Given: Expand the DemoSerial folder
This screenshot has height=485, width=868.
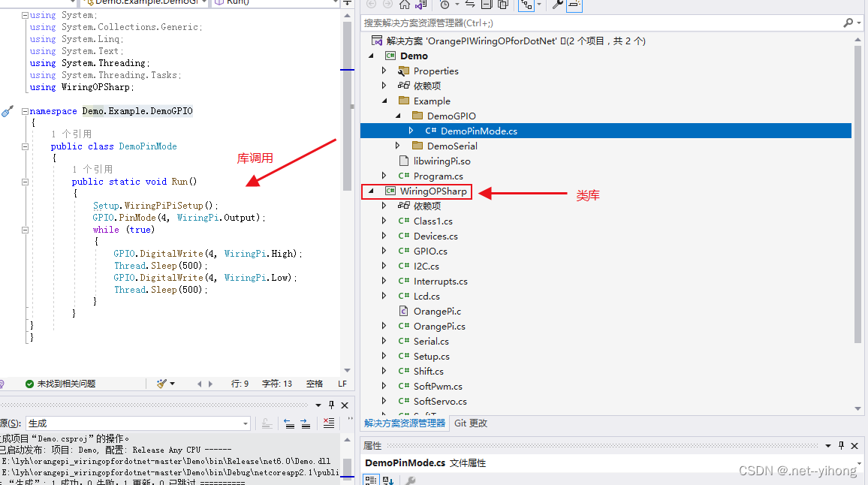Looking at the screenshot, I should (x=397, y=146).
